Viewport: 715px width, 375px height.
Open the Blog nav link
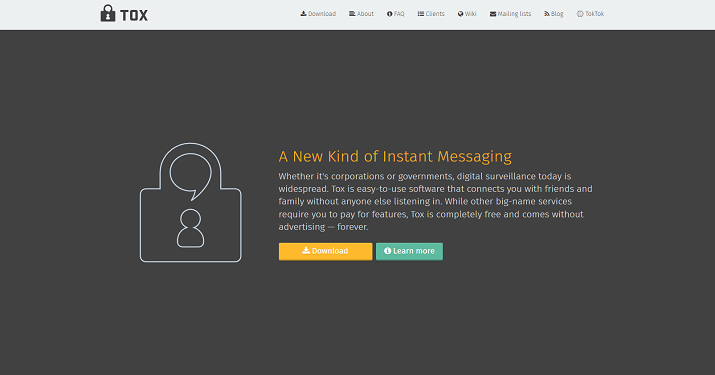[554, 14]
